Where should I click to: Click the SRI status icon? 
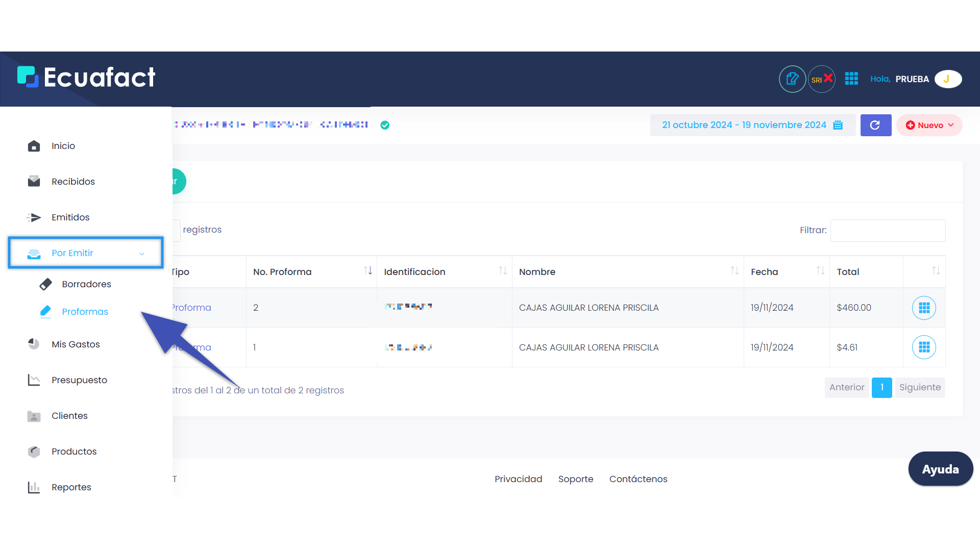coord(822,79)
